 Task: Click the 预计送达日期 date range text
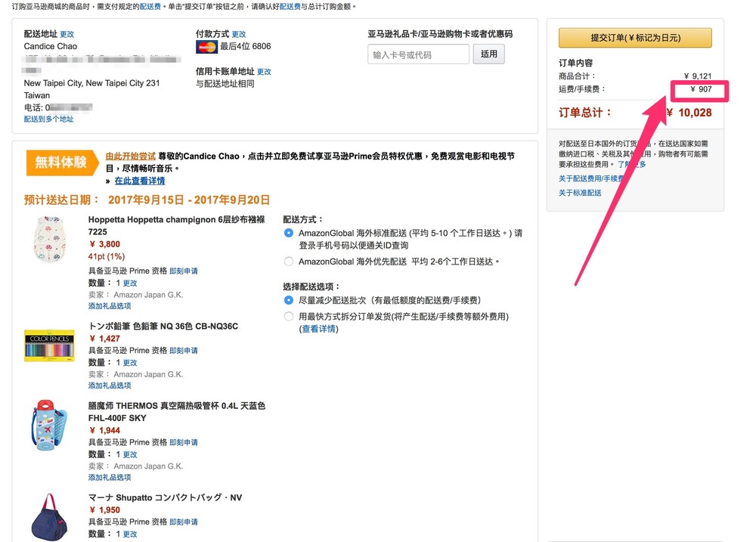[188, 200]
